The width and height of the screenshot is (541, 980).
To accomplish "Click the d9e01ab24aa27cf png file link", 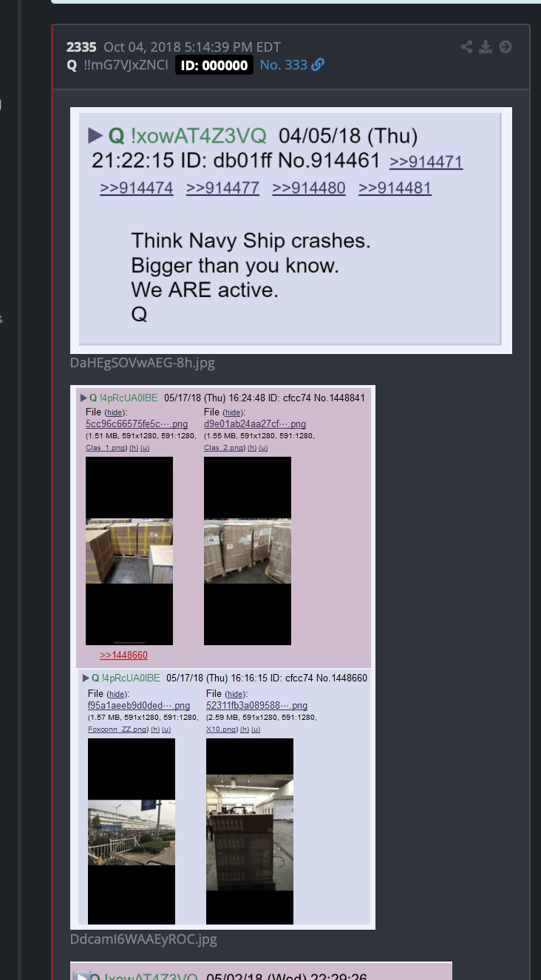I will [255, 424].
